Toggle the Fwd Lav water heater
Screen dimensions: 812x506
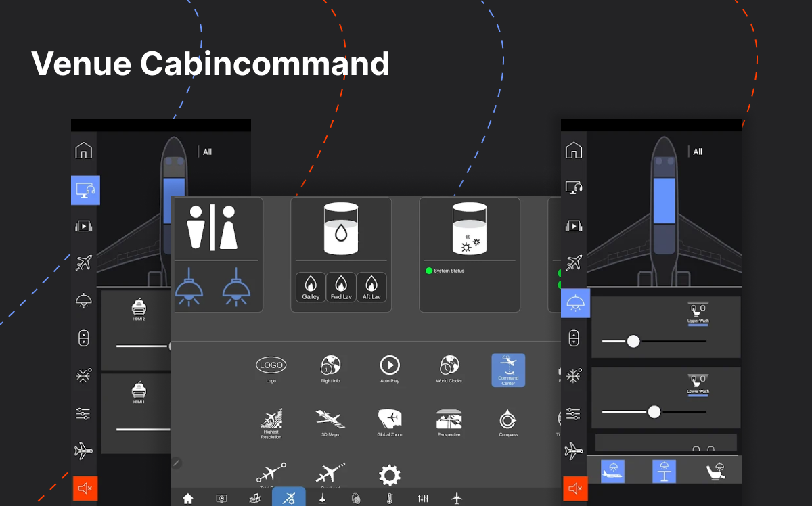pos(341,287)
